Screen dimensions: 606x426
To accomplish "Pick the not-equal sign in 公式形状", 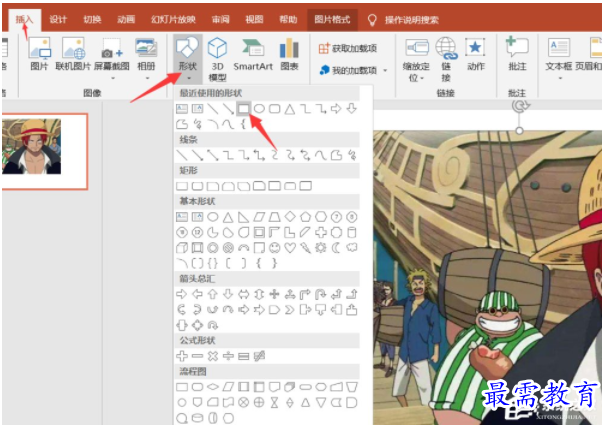I will [x=259, y=356].
